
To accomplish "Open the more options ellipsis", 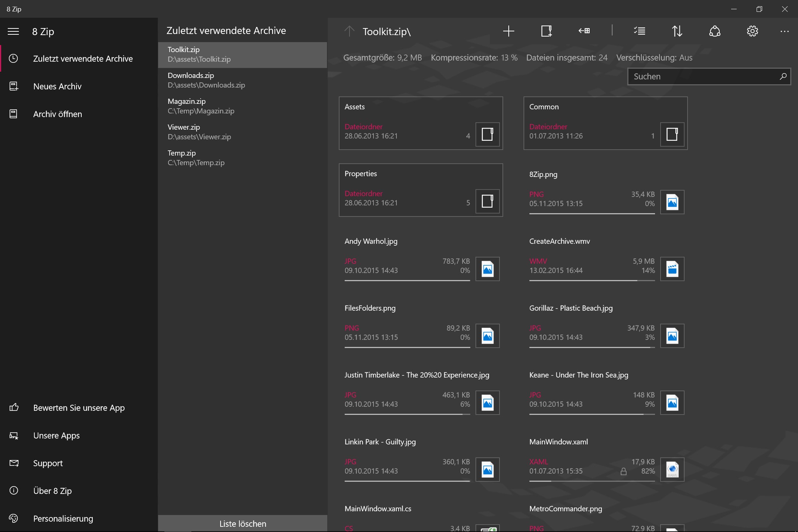I will coord(785,31).
